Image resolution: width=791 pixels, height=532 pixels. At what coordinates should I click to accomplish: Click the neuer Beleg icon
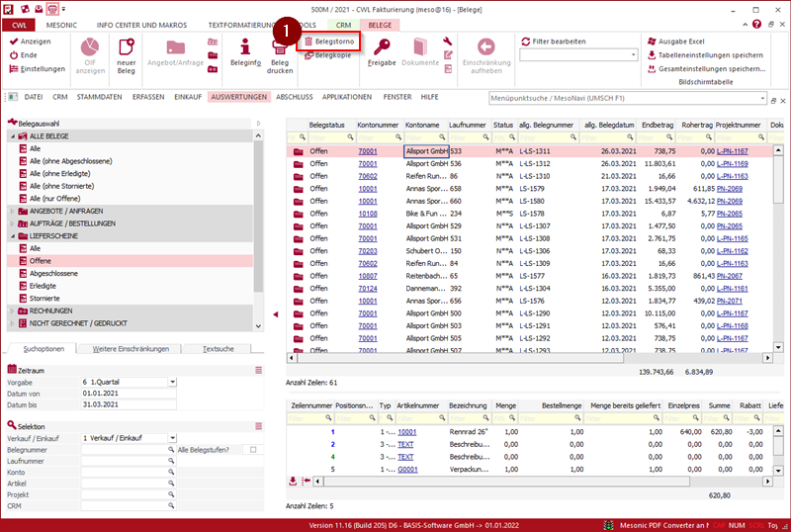(x=127, y=48)
